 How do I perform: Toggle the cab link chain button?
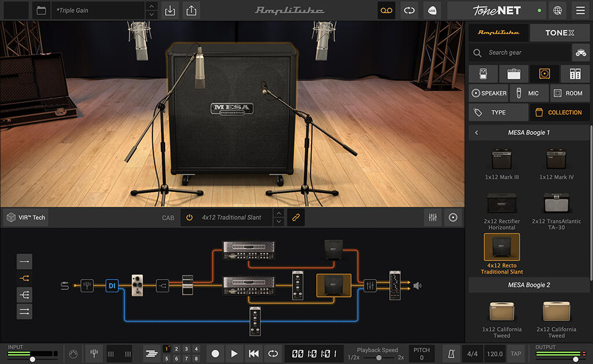click(295, 218)
